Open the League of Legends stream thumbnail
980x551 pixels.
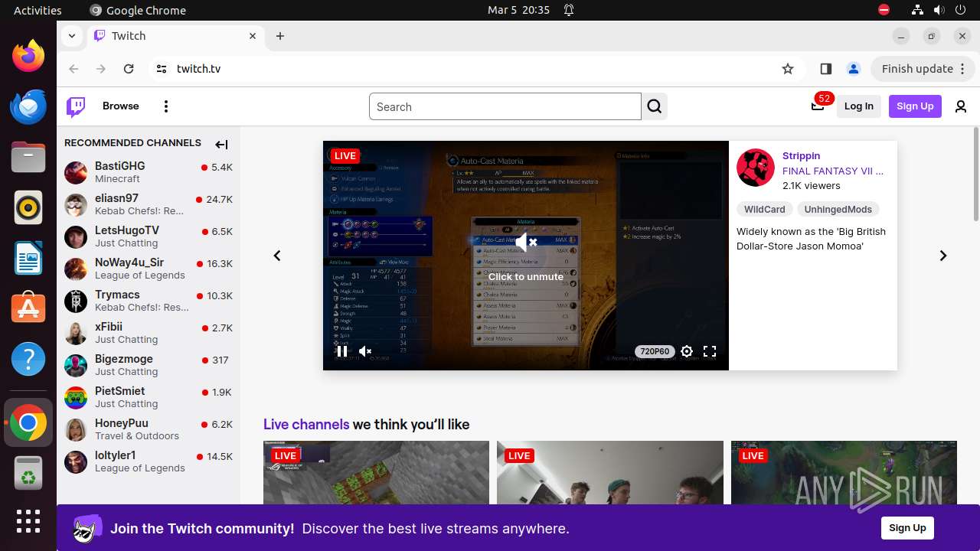[844, 472]
